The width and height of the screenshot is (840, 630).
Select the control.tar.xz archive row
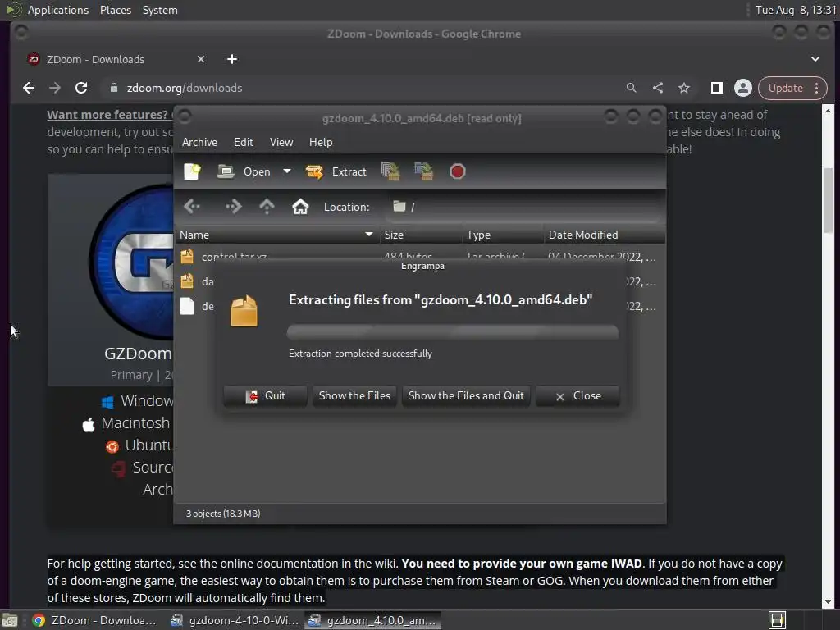pos(420,256)
